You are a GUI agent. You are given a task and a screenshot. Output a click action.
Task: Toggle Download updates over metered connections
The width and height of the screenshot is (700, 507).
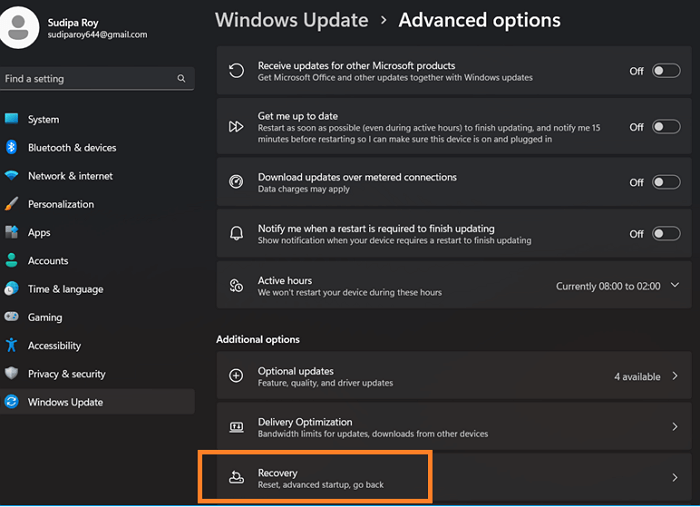tap(665, 183)
